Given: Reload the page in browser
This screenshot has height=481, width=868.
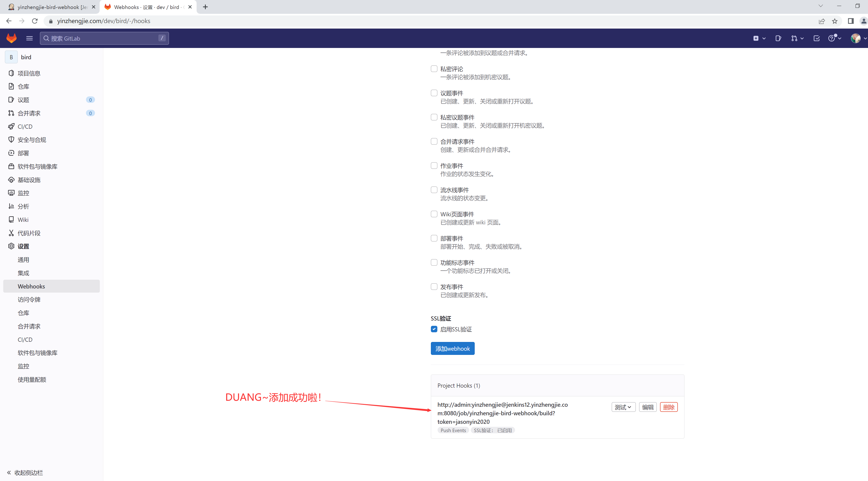Looking at the screenshot, I should [x=35, y=21].
